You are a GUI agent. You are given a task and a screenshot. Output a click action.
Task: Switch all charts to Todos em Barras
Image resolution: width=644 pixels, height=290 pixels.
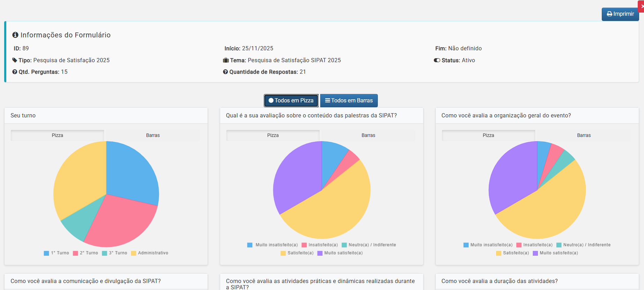[349, 101]
